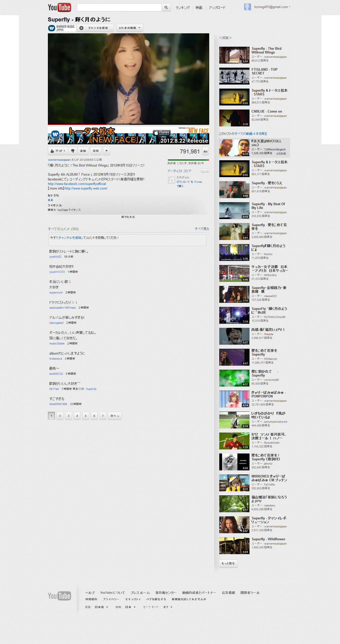Open thumbnail for Superfly - The Bird Without Wings

coord(234,55)
